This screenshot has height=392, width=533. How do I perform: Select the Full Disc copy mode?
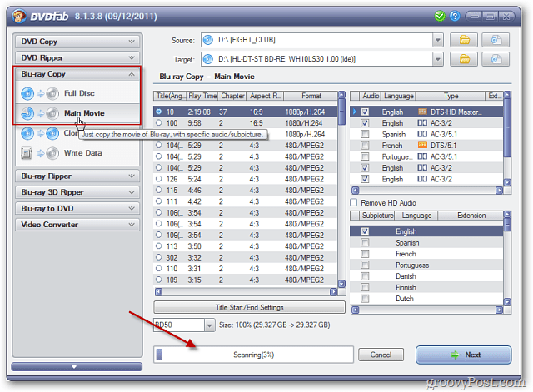(x=77, y=93)
